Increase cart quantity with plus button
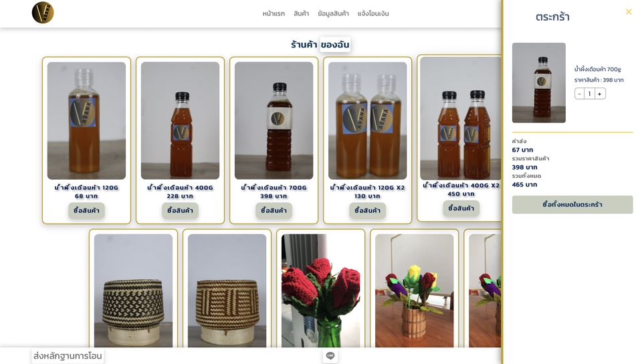642x364 pixels. (599, 94)
